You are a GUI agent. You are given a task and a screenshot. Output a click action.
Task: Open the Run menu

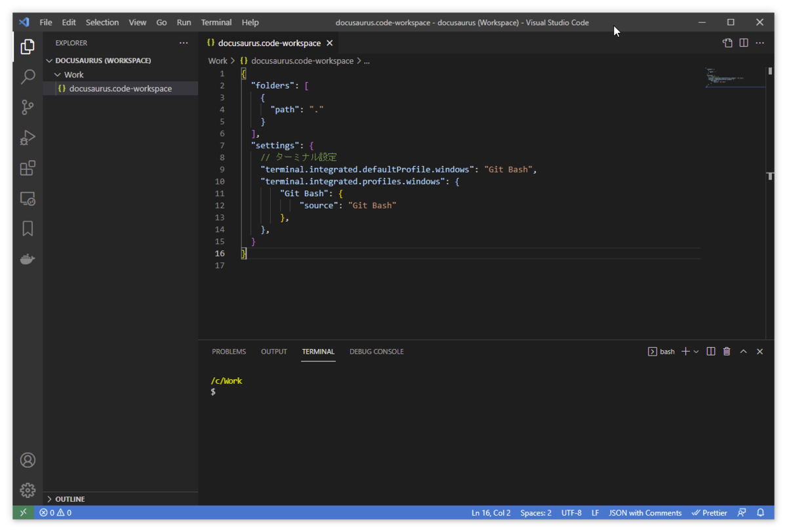(x=184, y=22)
